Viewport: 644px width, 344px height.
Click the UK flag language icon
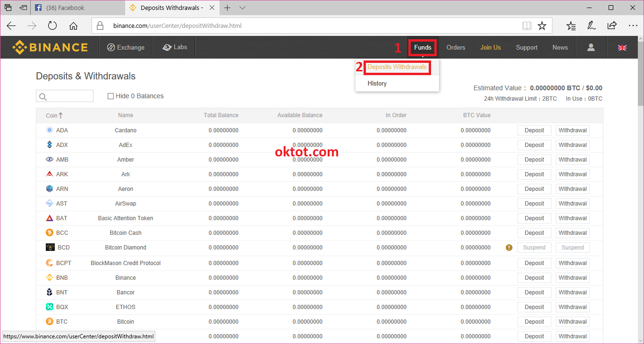tap(622, 48)
